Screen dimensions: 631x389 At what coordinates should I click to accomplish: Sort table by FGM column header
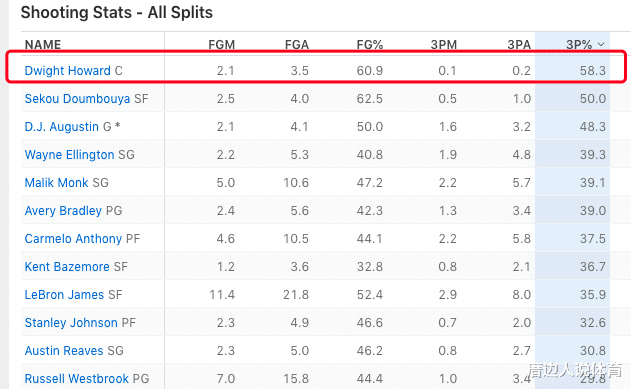pyautogui.click(x=221, y=45)
